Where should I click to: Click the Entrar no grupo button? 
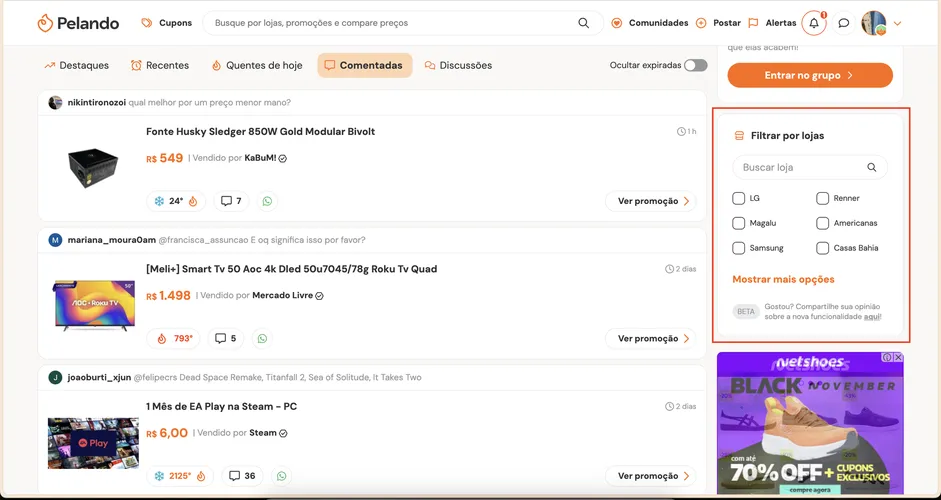pyautogui.click(x=810, y=76)
